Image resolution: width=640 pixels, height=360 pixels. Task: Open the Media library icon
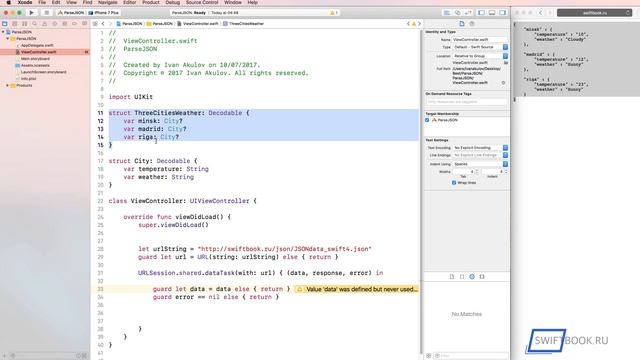coord(482,277)
